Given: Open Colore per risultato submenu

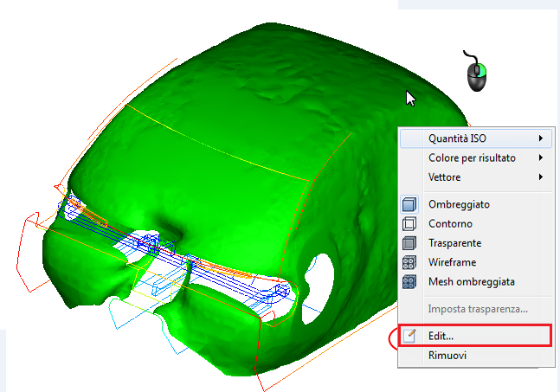Looking at the screenshot, I should (476, 157).
